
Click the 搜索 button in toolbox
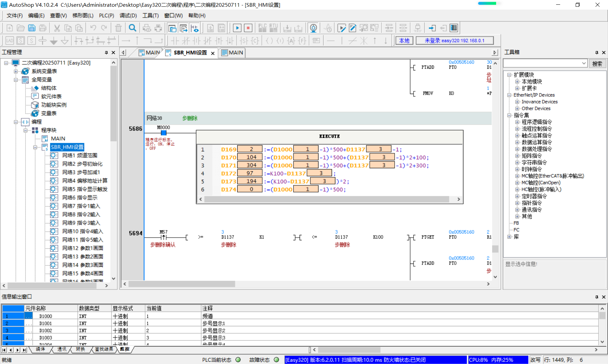[597, 63]
